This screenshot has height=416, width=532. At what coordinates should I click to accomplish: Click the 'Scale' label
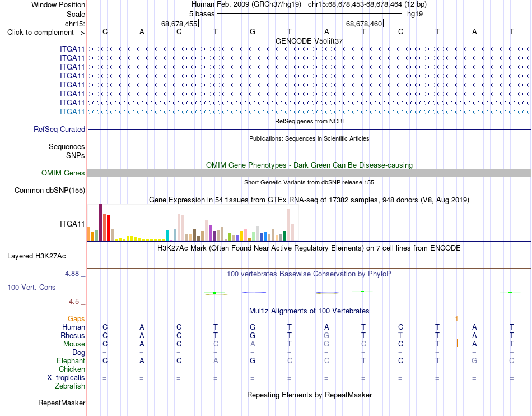[x=76, y=14]
